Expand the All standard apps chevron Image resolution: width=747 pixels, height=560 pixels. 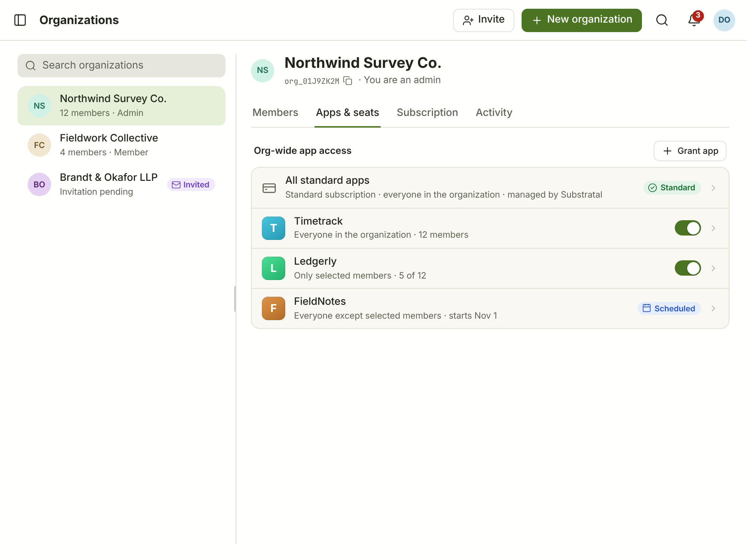713,188
